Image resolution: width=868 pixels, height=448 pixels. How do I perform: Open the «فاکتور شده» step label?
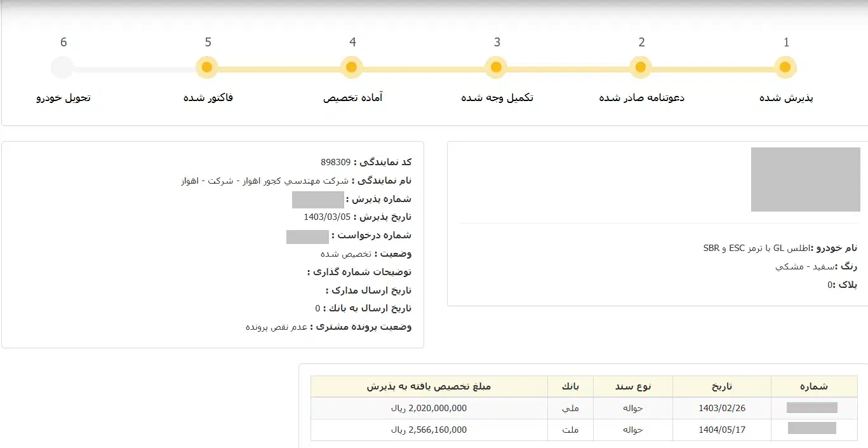207,98
